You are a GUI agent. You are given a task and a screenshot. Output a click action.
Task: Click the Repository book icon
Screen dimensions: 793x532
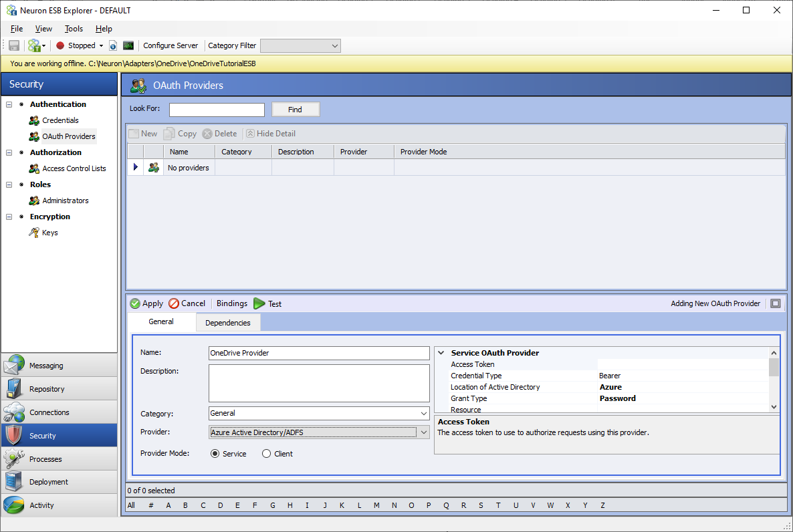[13, 388]
